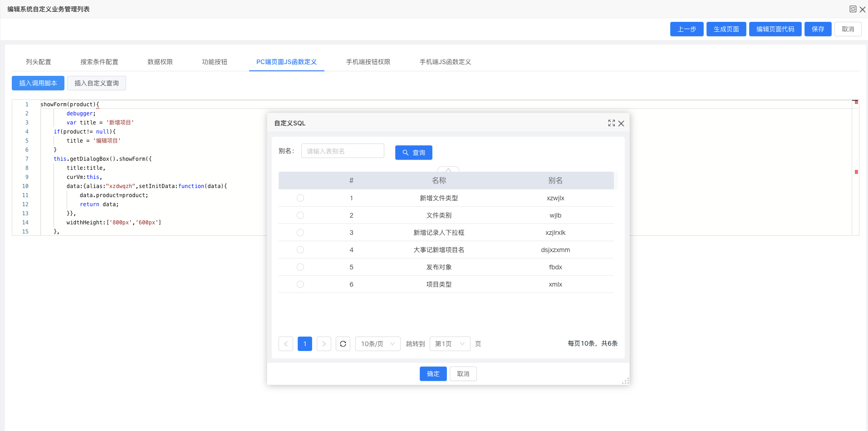Close the 自定义SQL dialog
868x431 pixels.
coord(621,124)
